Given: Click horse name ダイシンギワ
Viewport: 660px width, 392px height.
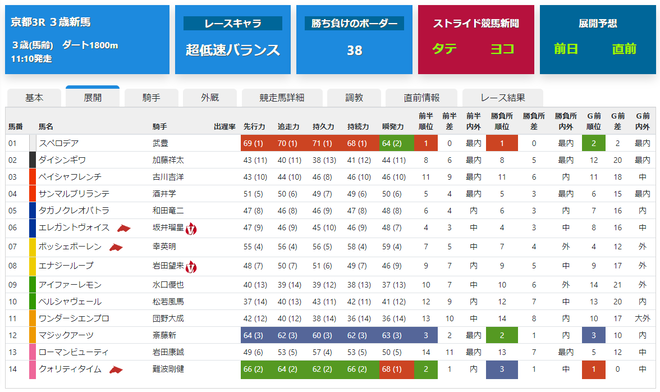Looking at the screenshot, I should pyautogui.click(x=62, y=160).
